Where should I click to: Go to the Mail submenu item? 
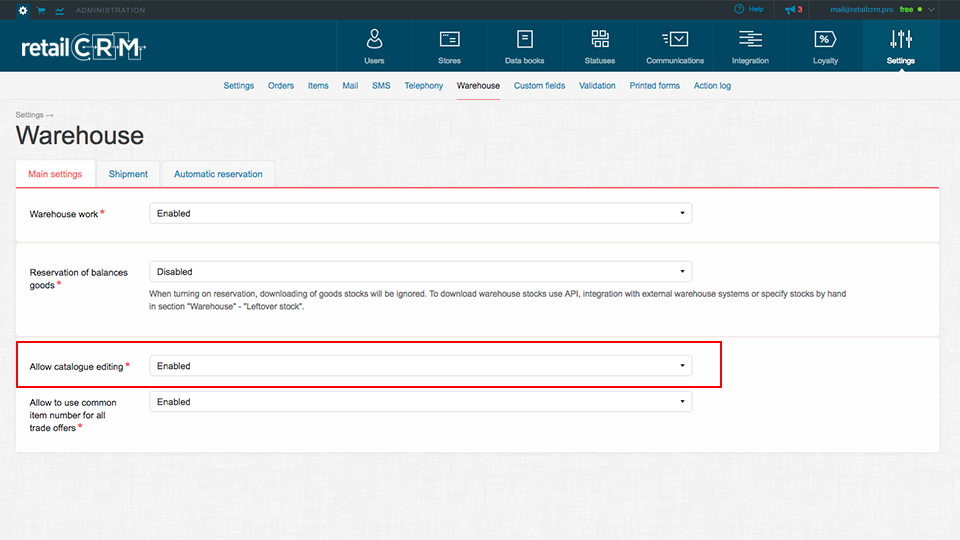point(350,86)
